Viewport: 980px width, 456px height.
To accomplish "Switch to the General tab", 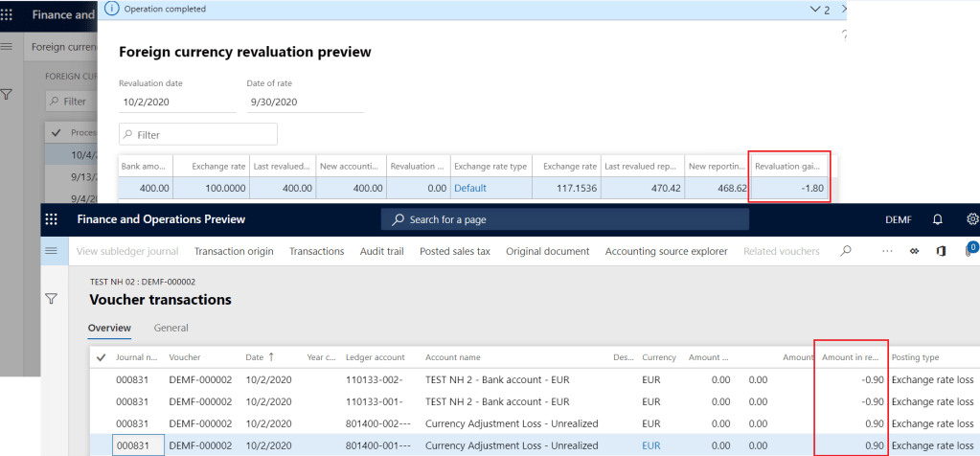I will (x=171, y=328).
